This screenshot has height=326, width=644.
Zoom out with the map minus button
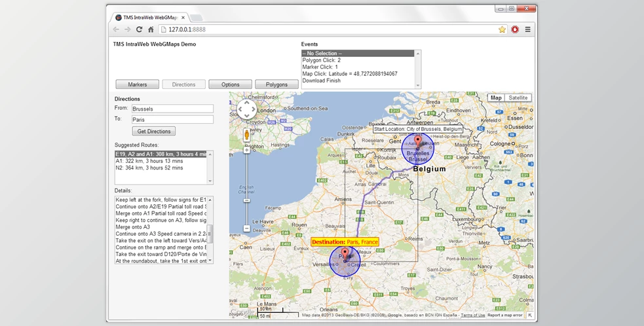tap(247, 228)
